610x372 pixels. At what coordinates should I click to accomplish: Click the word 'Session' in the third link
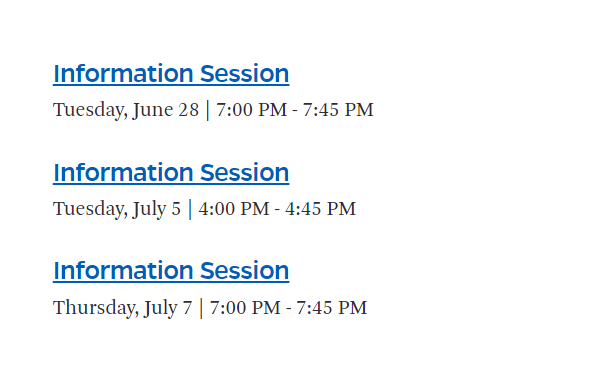(x=245, y=270)
